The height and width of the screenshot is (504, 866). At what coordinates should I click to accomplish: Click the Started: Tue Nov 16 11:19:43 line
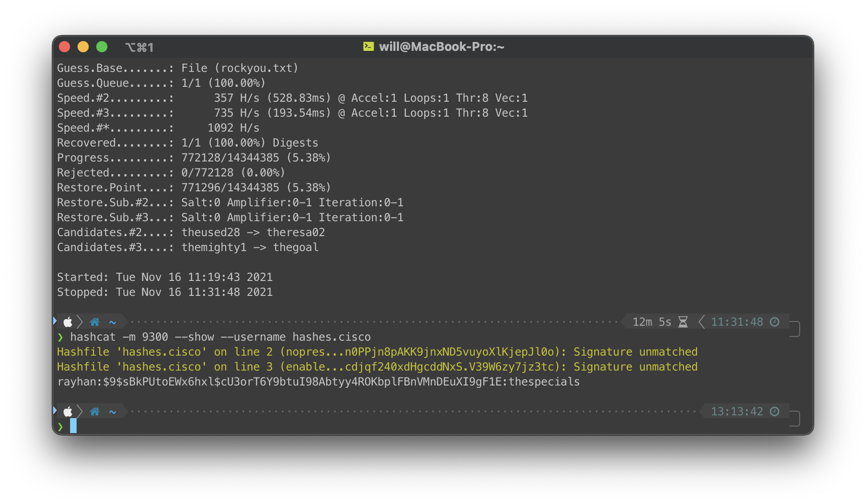165,277
